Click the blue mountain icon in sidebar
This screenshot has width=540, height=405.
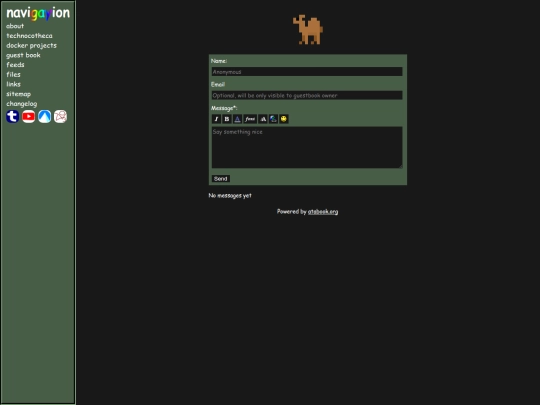(44, 116)
